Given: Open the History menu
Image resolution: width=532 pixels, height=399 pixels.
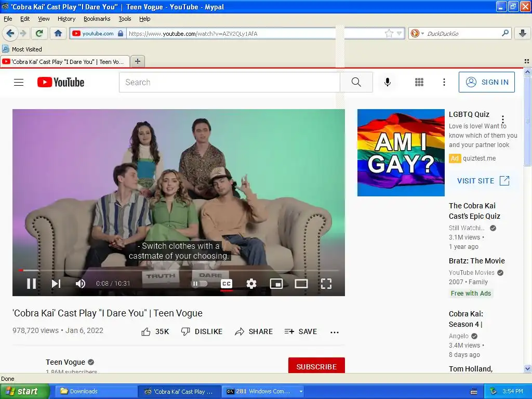Looking at the screenshot, I should [66, 19].
